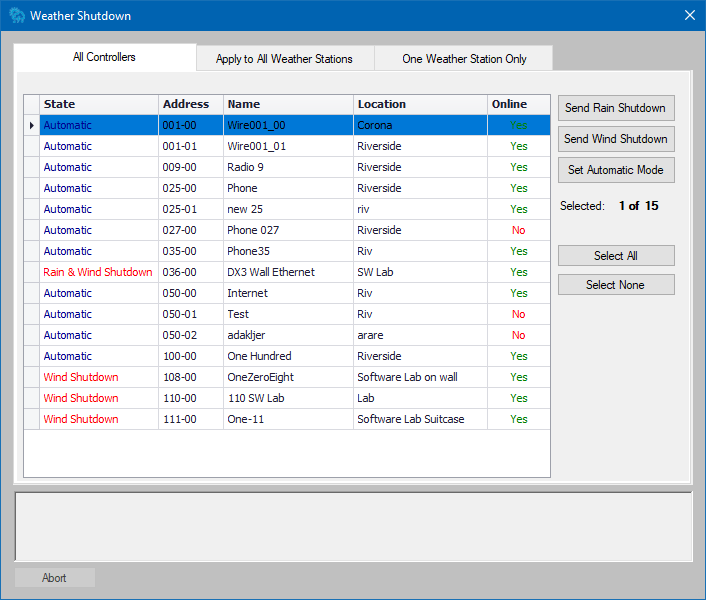Select the Corona location cell

(x=421, y=126)
